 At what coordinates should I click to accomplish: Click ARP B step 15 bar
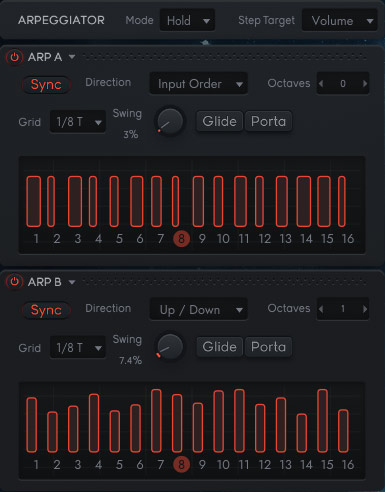[322, 421]
